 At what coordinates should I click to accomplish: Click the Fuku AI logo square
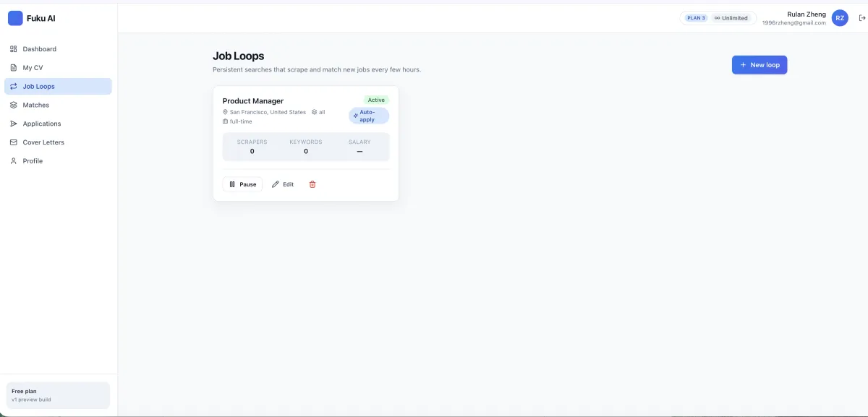(x=15, y=18)
